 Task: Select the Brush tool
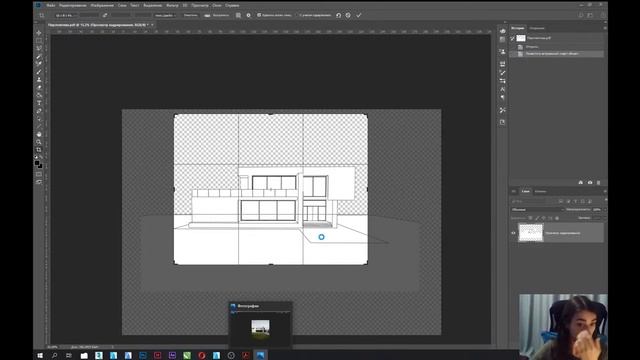(39, 71)
